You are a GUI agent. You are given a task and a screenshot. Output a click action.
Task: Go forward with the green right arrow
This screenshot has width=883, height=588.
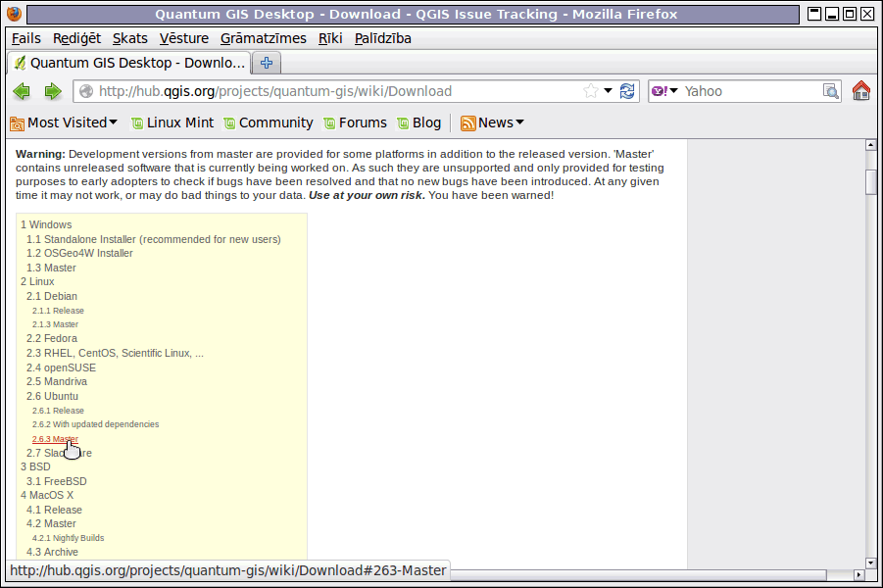point(52,91)
